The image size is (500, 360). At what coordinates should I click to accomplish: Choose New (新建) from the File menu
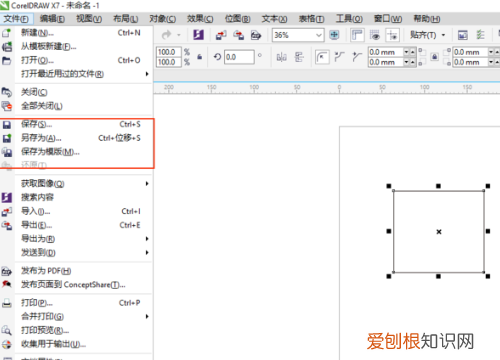click(x=76, y=33)
